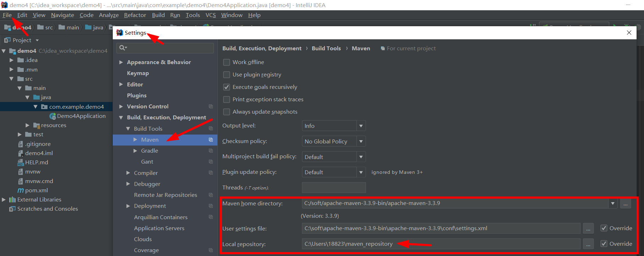This screenshot has height=256, width=644.
Task: Expand the Deployment settings node
Action: [x=128, y=206]
